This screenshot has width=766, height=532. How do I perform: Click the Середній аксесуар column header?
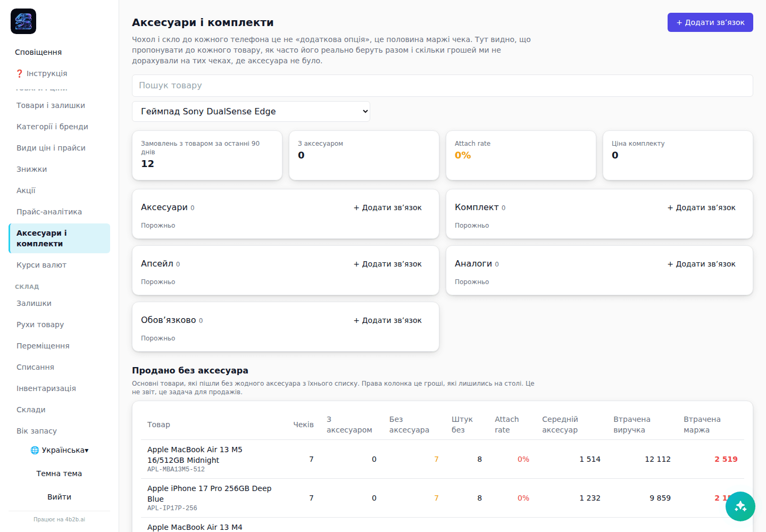tap(560, 425)
